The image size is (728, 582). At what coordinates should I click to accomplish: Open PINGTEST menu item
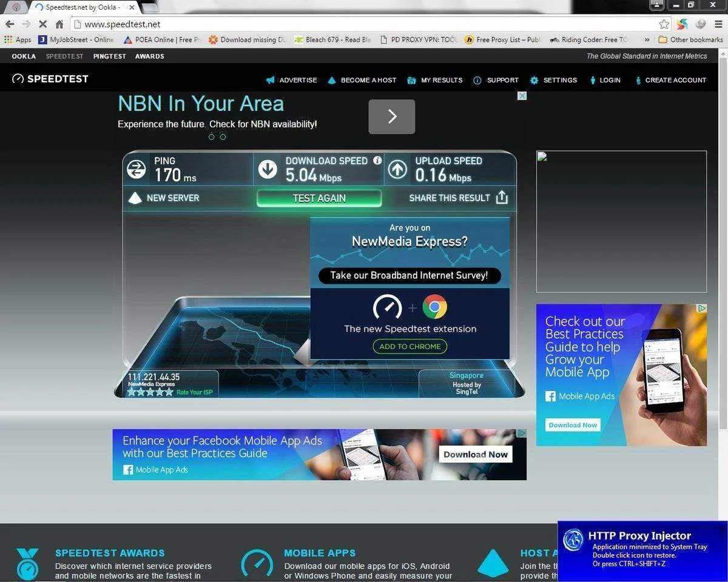coord(109,56)
